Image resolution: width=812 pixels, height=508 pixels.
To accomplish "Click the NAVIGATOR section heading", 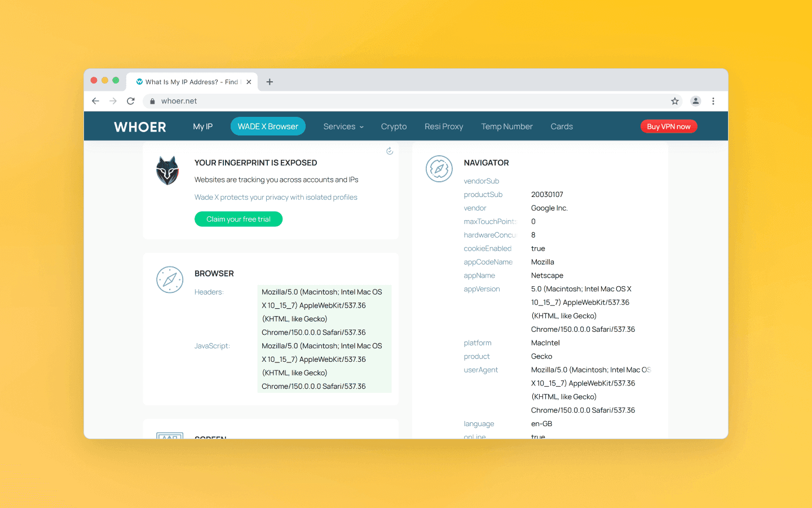I will coord(486,163).
